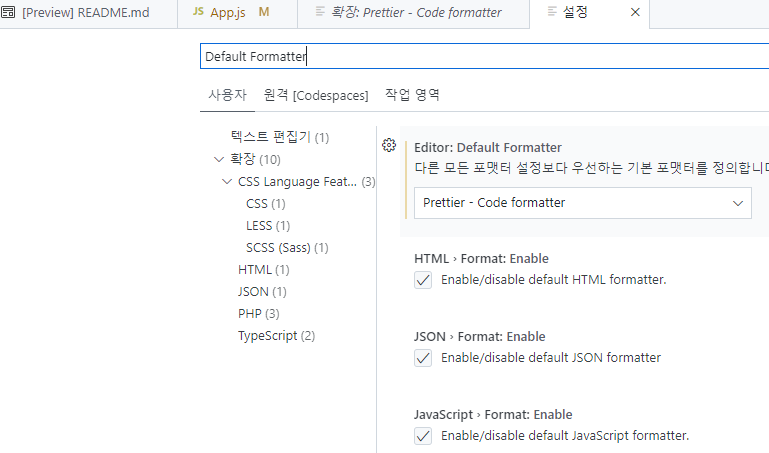Select TypeScript (2) in the settings tree
Image resolution: width=769 pixels, height=453 pixels.
pyautogui.click(x=276, y=336)
